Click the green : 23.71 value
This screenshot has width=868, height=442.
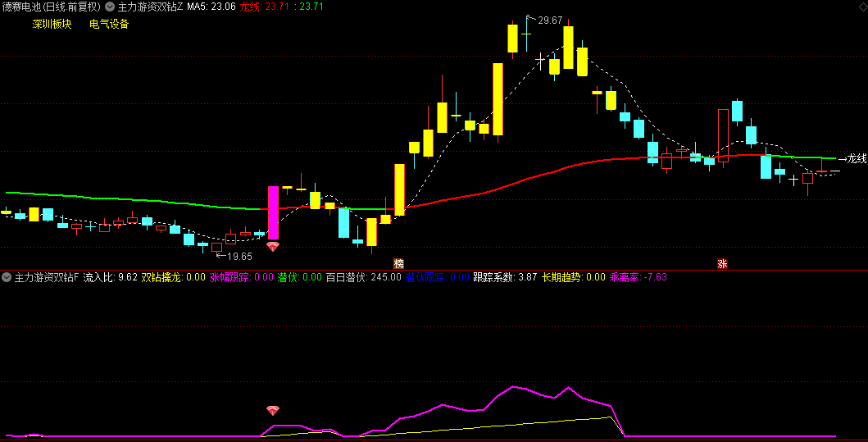pyautogui.click(x=308, y=7)
